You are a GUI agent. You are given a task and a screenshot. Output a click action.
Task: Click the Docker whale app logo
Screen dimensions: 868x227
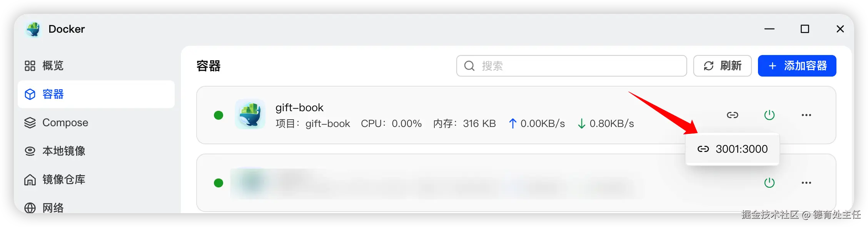33,29
